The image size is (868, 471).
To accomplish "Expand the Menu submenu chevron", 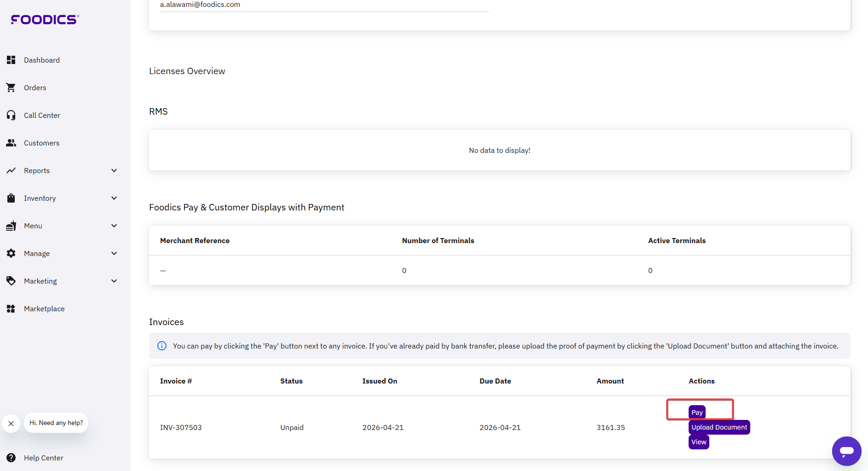I will coord(114,226).
